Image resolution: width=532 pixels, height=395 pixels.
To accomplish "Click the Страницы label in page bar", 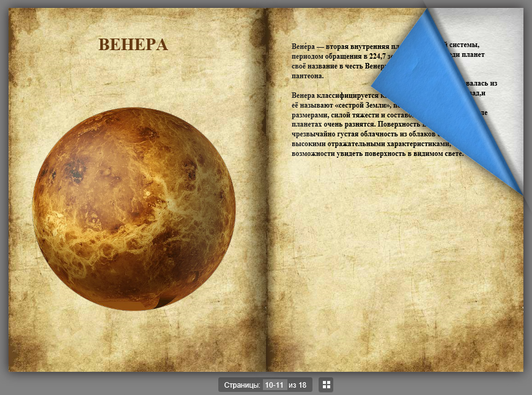I will (242, 385).
